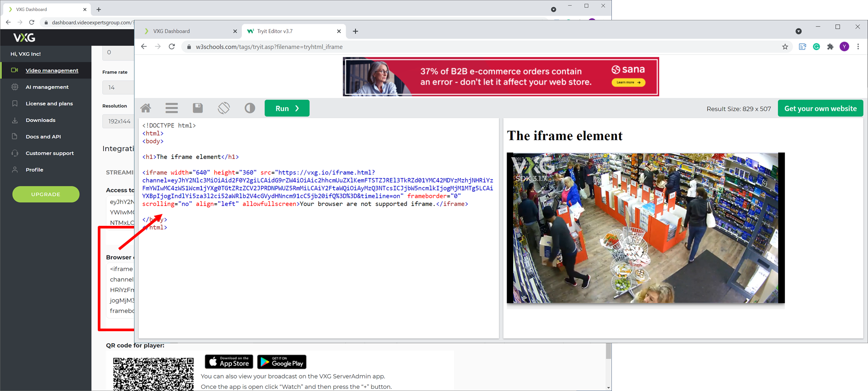
Task: Run the HTML code
Action: (287, 108)
